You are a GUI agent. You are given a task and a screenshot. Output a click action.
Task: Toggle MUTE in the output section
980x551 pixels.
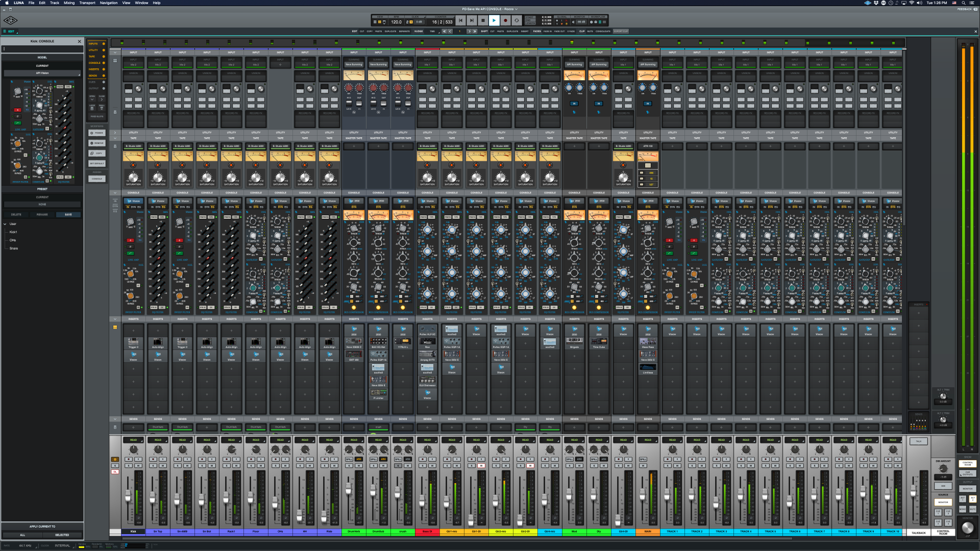point(973,509)
